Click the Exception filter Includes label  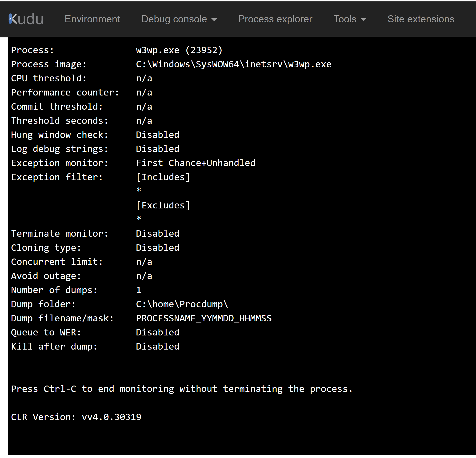[x=163, y=177]
